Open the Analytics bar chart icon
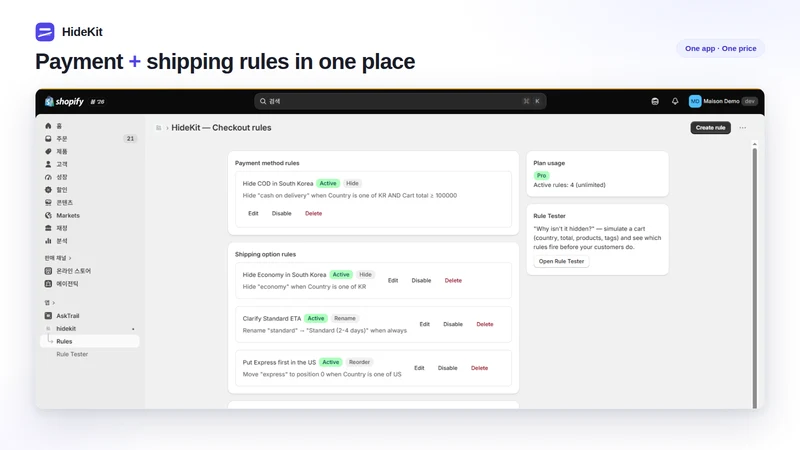Screen dimensions: 800x450 pyautogui.click(x=48, y=241)
